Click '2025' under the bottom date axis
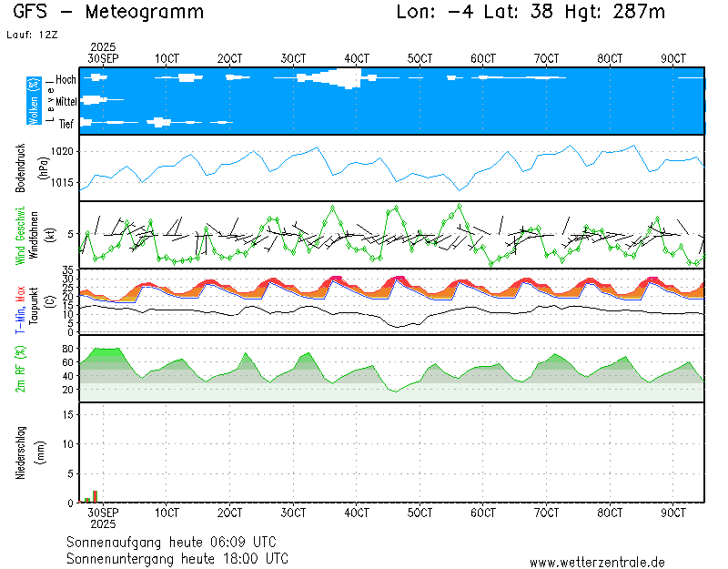The height and width of the screenshot is (569, 728). pos(103,524)
